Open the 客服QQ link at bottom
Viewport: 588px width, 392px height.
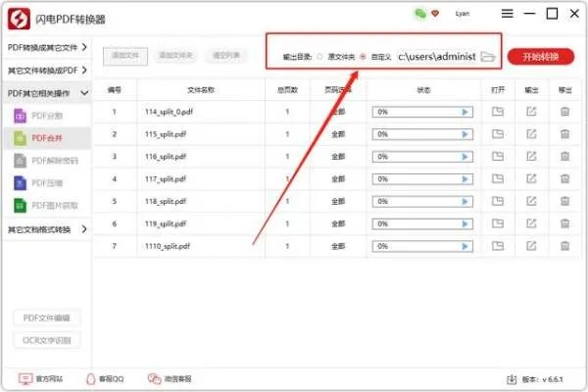click(x=105, y=379)
